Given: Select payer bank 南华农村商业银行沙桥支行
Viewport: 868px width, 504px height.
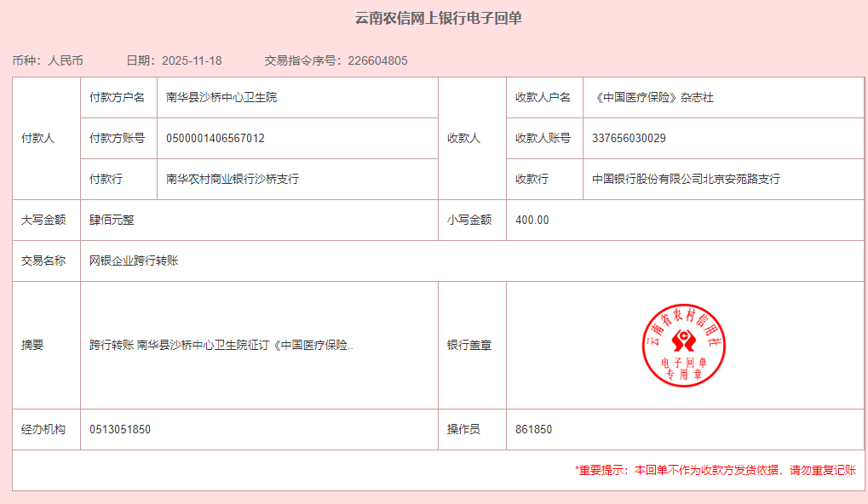Looking at the screenshot, I should coord(233,179).
